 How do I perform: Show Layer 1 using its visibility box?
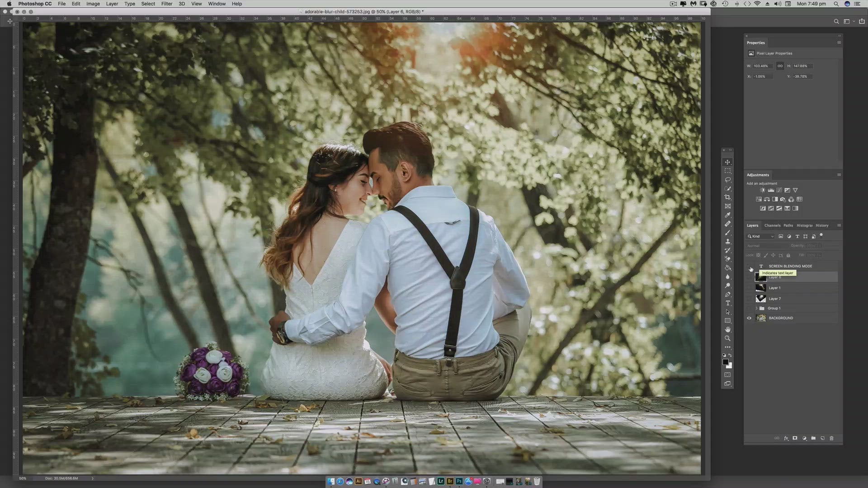(749, 288)
